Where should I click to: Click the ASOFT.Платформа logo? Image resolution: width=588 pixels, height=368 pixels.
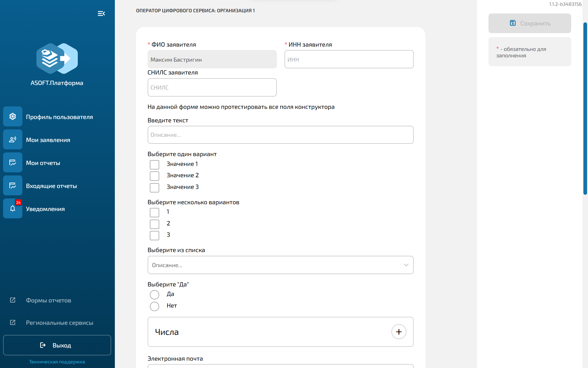[x=57, y=59]
